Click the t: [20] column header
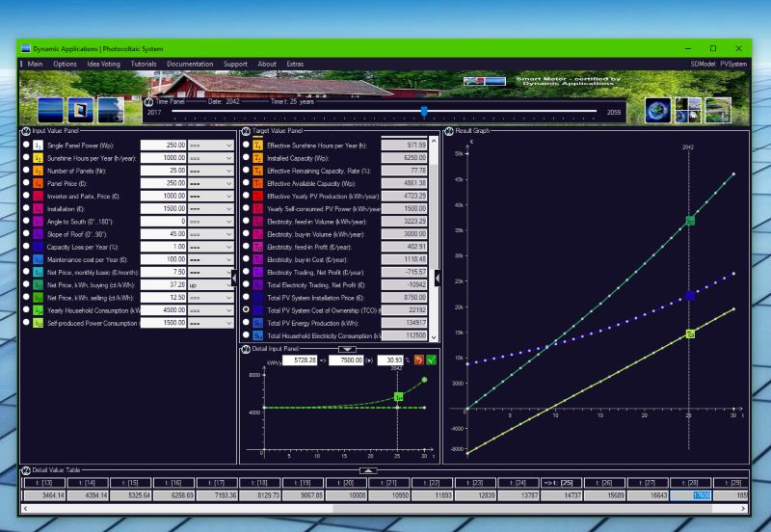The image size is (771, 532). coord(347,483)
